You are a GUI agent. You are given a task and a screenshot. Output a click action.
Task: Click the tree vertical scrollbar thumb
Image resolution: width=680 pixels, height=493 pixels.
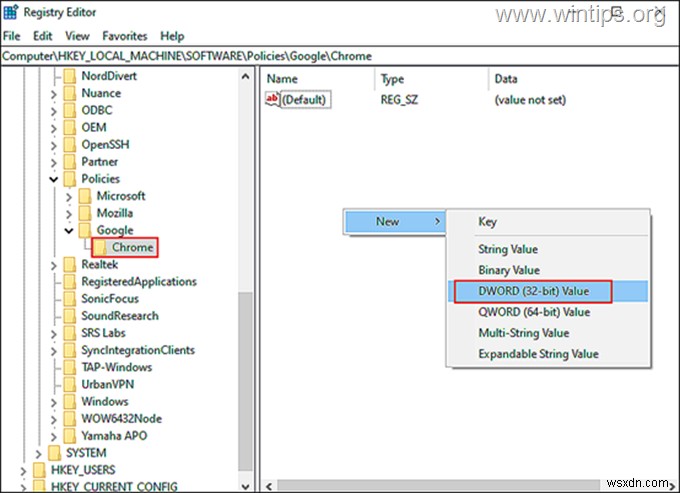click(x=245, y=382)
